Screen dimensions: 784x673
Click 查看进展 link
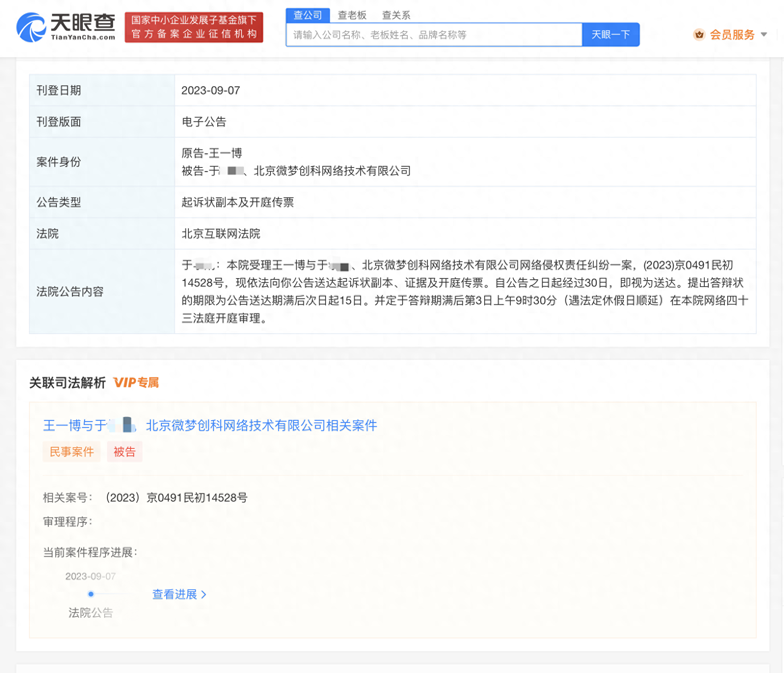click(x=175, y=594)
